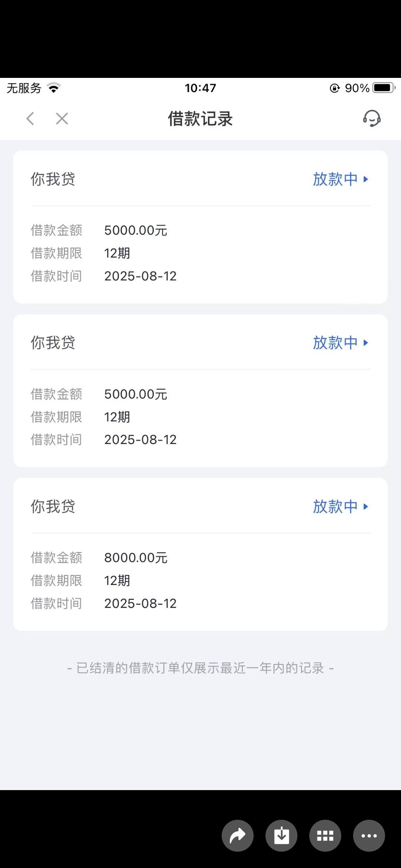Open the grid view icon
Viewport: 401px width, 868px height.
click(325, 836)
